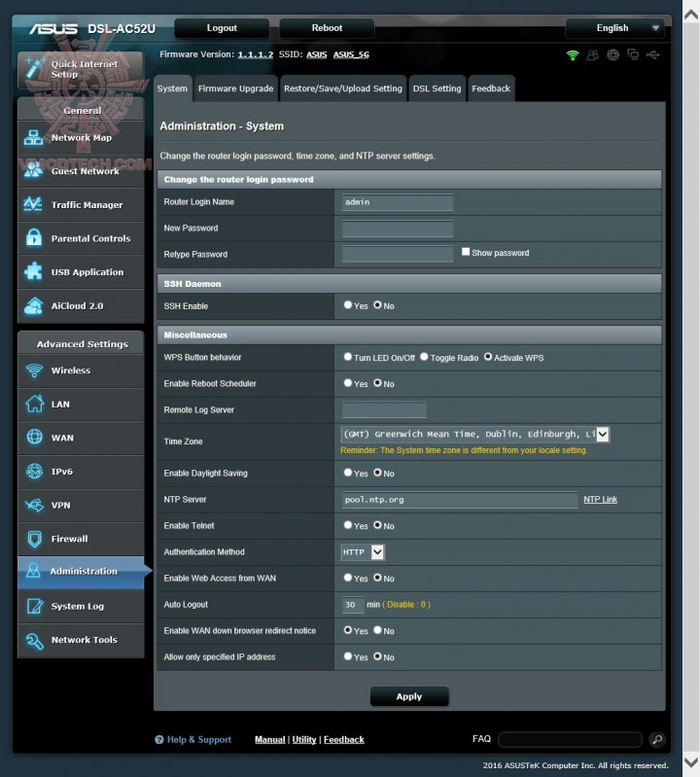Click firmware version 1.1.1.2 link
Viewport: 700px width, 777px height.
[x=255, y=54]
